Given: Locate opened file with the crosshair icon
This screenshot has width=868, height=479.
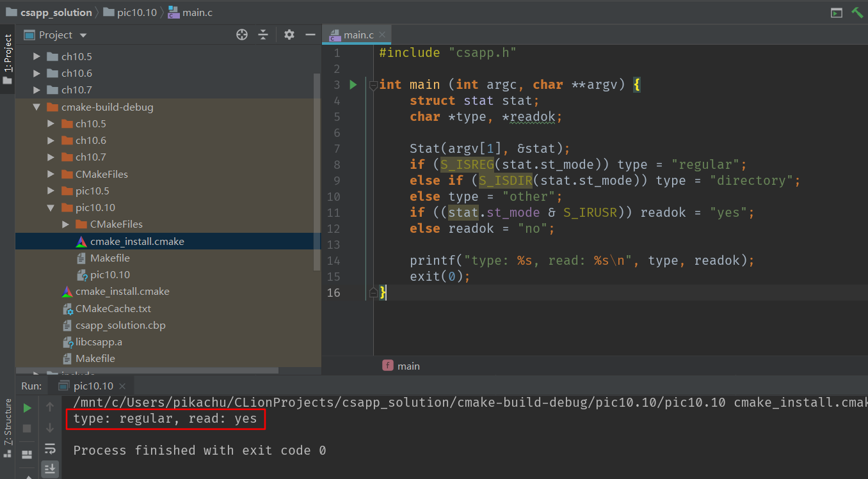Looking at the screenshot, I should (x=242, y=35).
